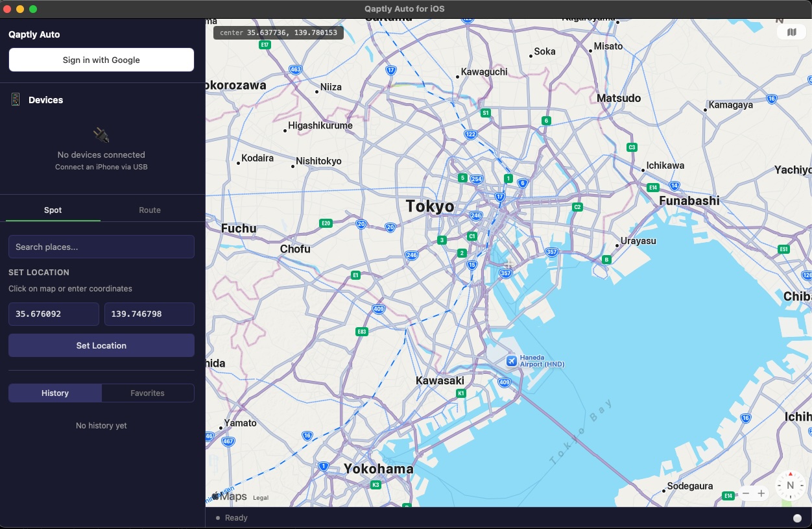Viewport: 812px width, 529px height.
Task: Click the compass north indicator
Action: pos(790,485)
